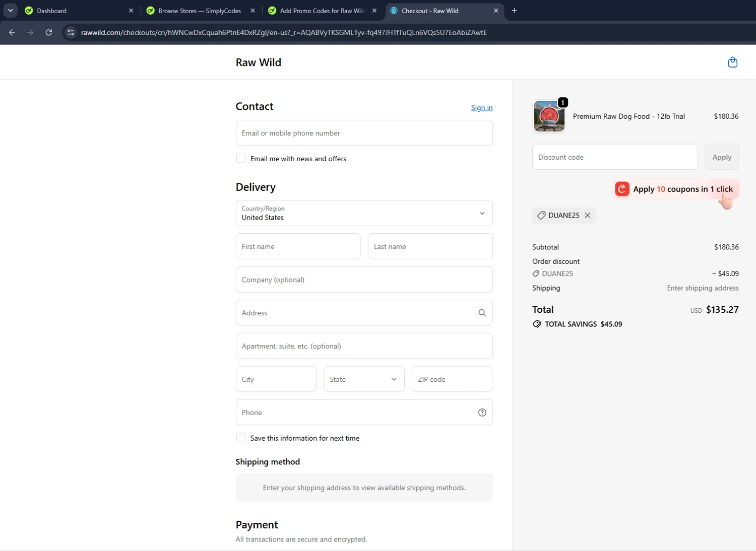Focus the City field
The height and width of the screenshot is (551, 756).
click(276, 379)
